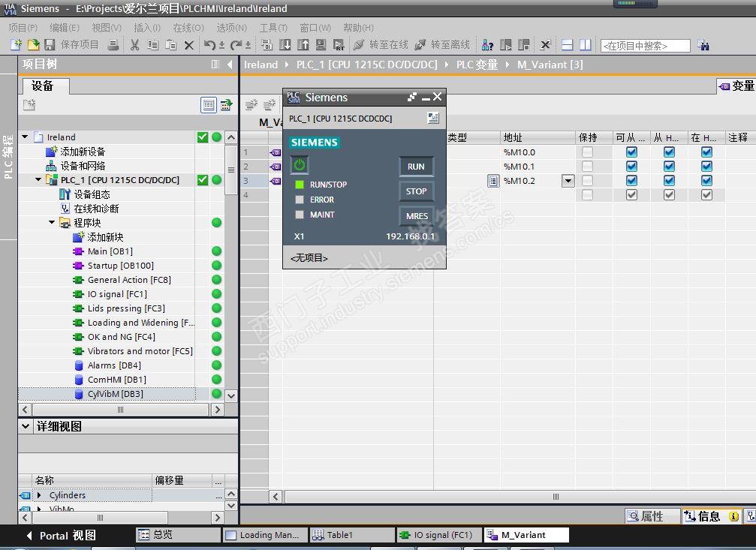This screenshot has width=756, height=550.
Task: Collapse project tree with left arrow
Action: click(230, 64)
